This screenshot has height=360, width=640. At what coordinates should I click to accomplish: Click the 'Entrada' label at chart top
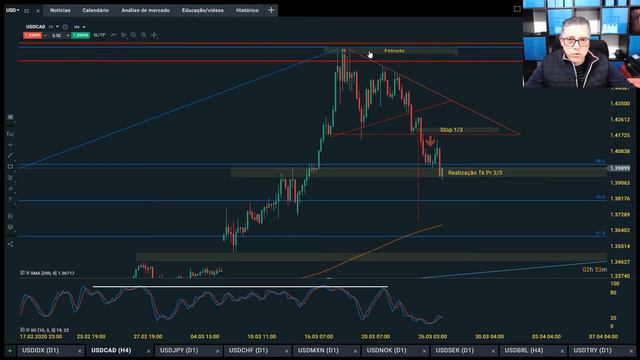394,51
